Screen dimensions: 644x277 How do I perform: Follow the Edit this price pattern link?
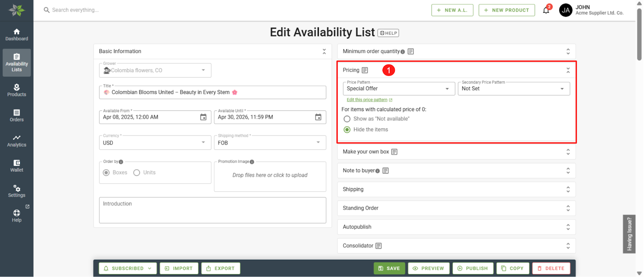367,100
